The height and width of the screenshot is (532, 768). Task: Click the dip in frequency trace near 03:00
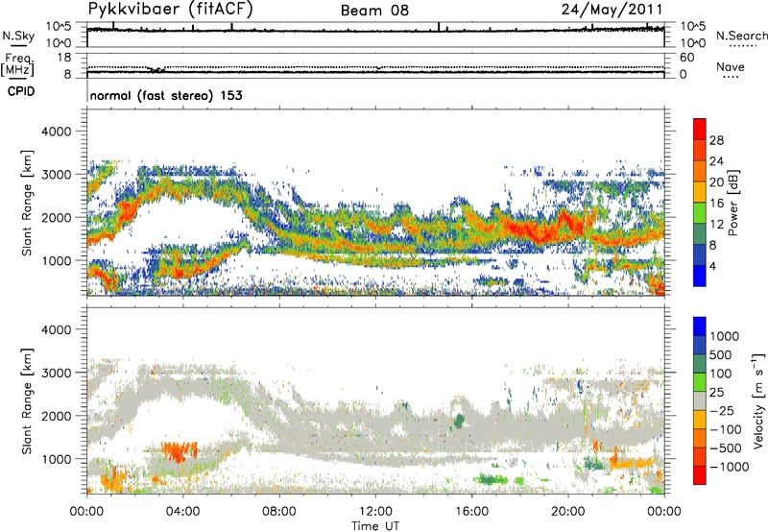(156, 69)
